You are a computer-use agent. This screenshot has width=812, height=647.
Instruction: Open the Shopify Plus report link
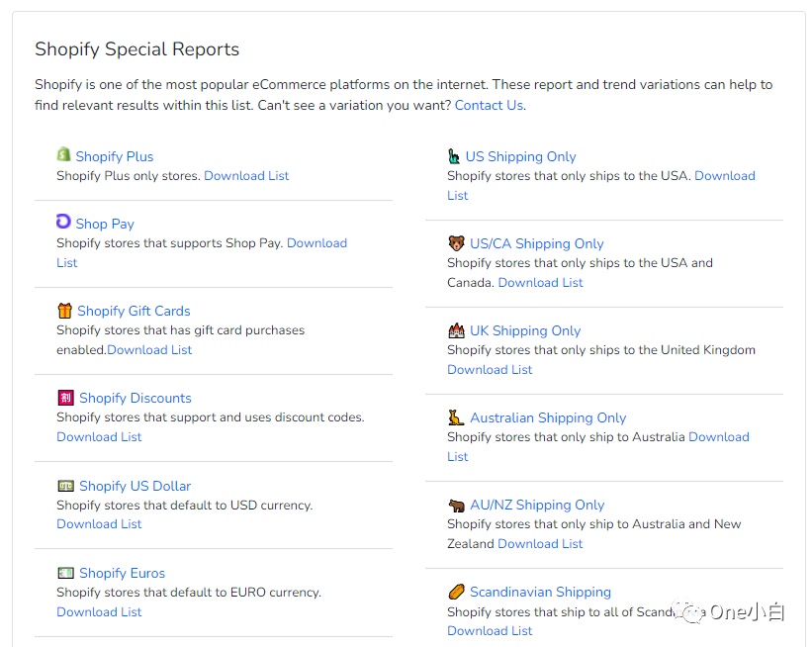(115, 156)
